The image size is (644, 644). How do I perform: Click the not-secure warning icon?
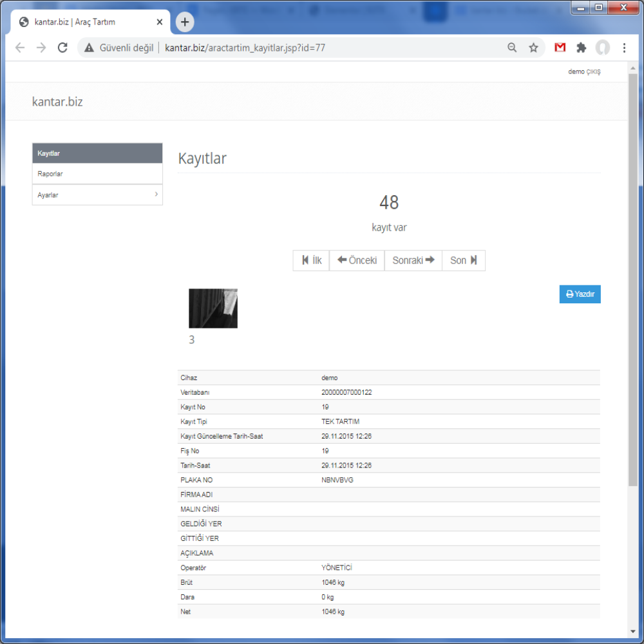(x=89, y=48)
